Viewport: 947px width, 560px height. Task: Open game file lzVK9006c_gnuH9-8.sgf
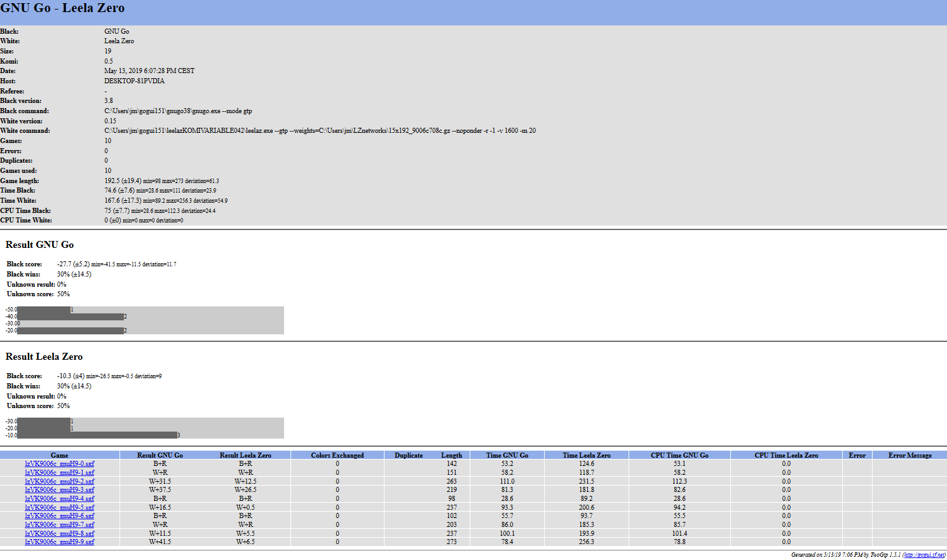(x=60, y=534)
